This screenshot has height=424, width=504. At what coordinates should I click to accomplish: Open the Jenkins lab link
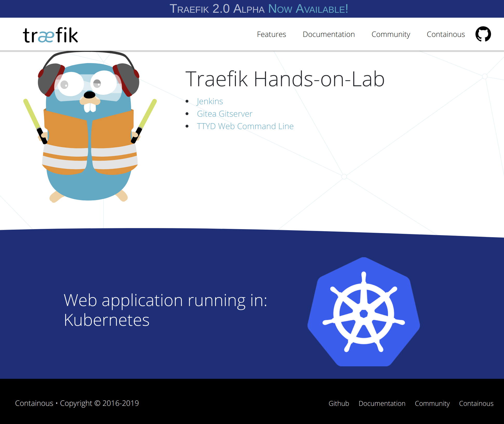click(x=210, y=101)
